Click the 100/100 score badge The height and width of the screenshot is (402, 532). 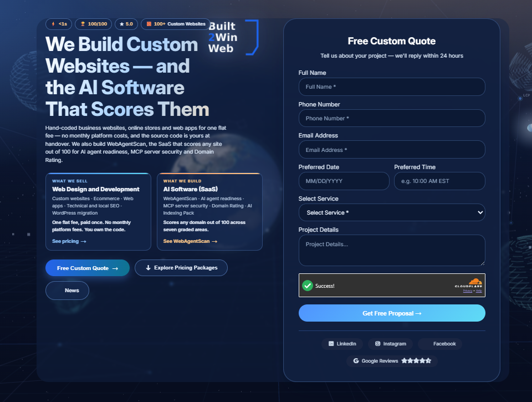(x=93, y=24)
